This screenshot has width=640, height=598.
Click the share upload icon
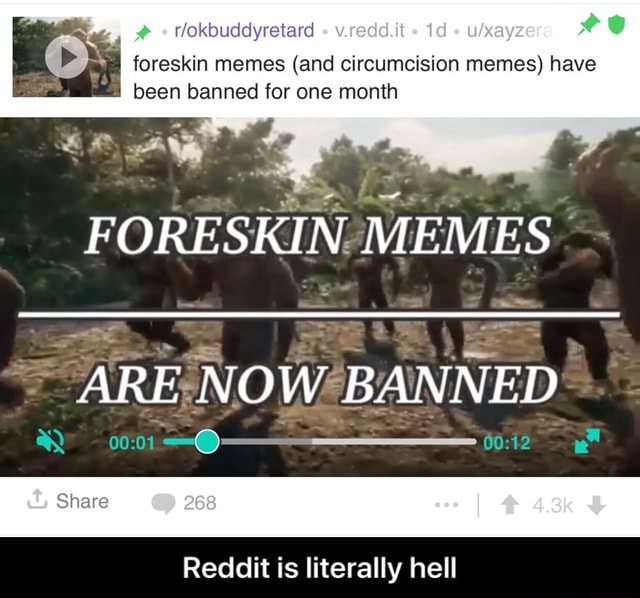pos(36,500)
